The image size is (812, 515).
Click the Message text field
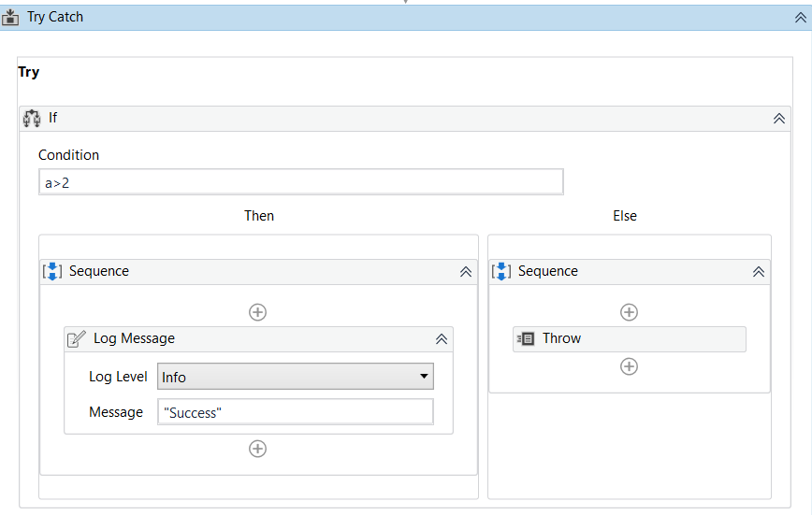pos(296,412)
